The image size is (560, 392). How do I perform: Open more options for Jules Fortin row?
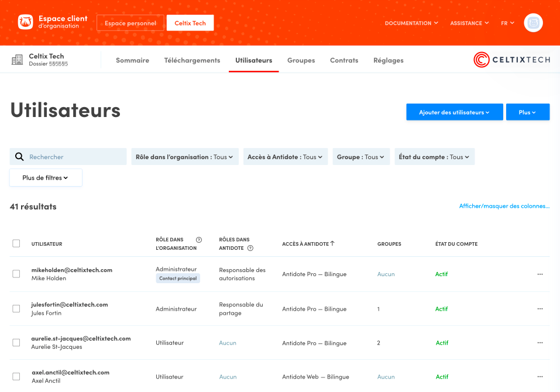pos(540,309)
